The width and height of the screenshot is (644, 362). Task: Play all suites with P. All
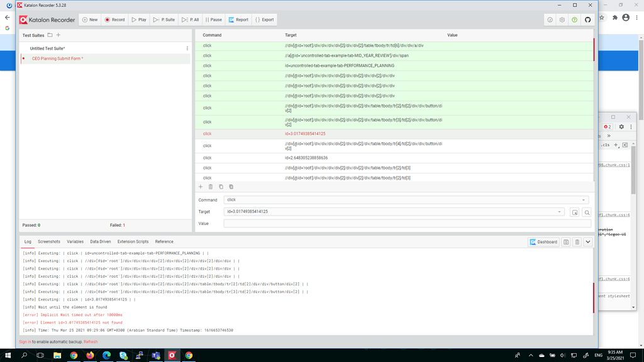(x=191, y=19)
